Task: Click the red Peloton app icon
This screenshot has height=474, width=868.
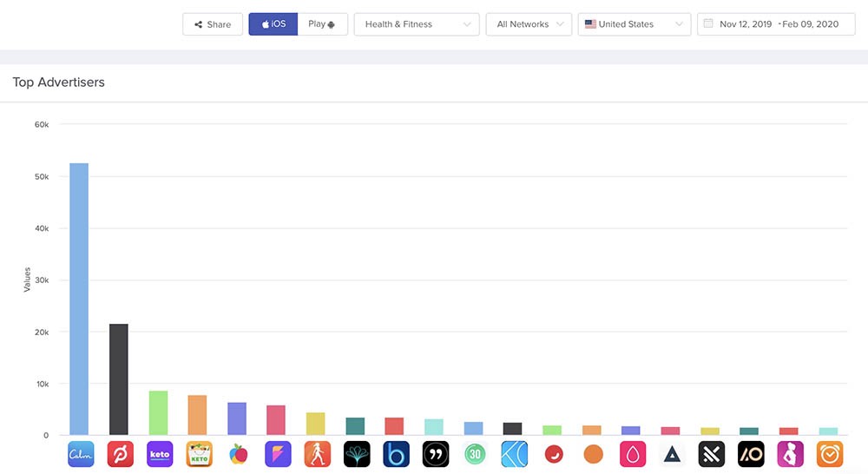Action: 120,454
